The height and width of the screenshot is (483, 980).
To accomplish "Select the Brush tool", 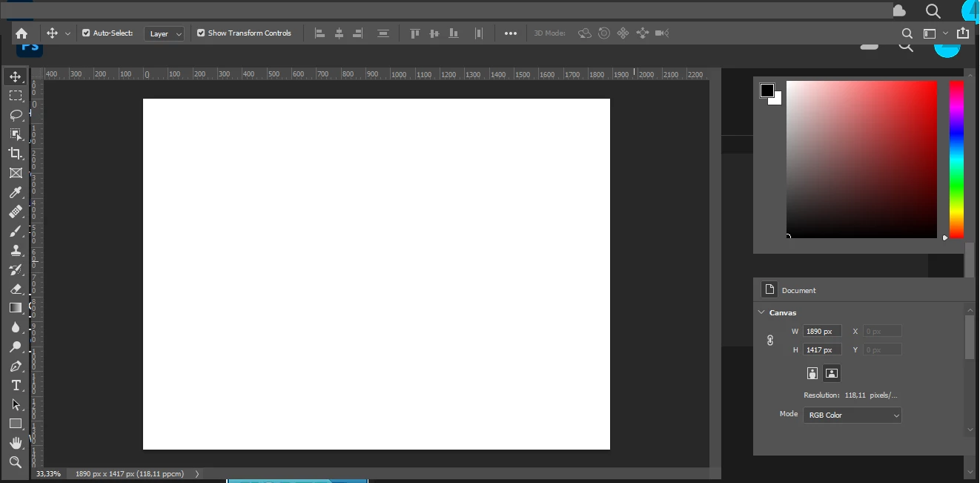I will pos(16,231).
